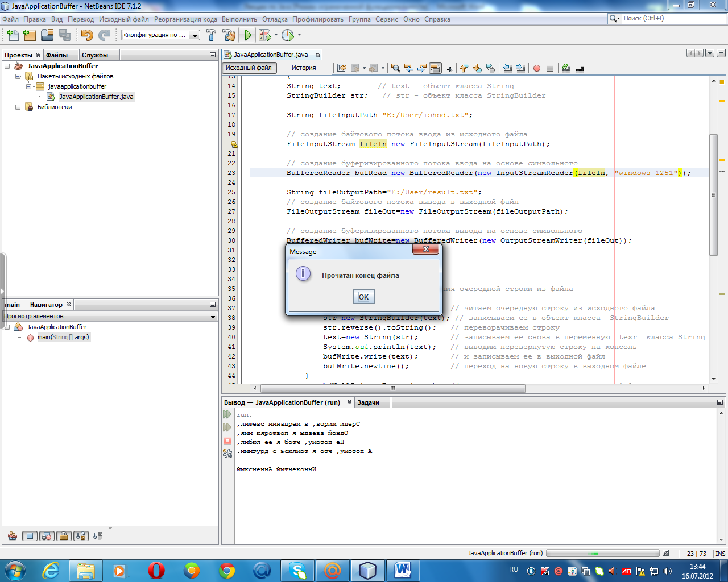Select JavaApplicationBuffer.java in project tree
The image size is (728, 582).
(x=96, y=97)
